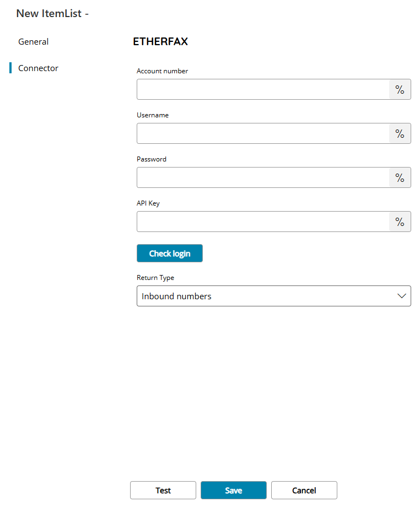
Task: Click the New ItemList title text
Action: (x=49, y=14)
